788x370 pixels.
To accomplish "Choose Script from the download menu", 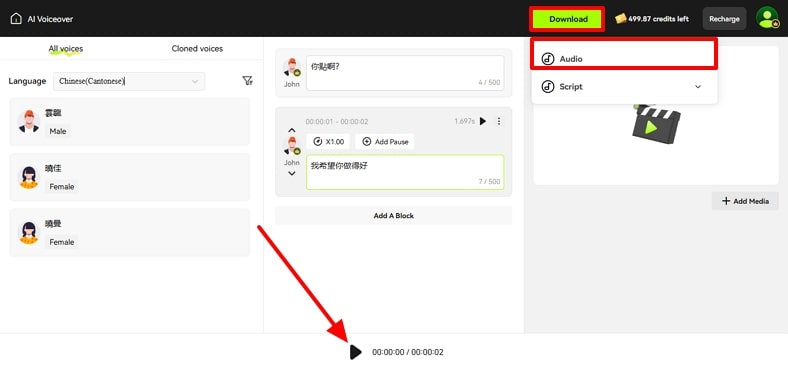I will 624,86.
